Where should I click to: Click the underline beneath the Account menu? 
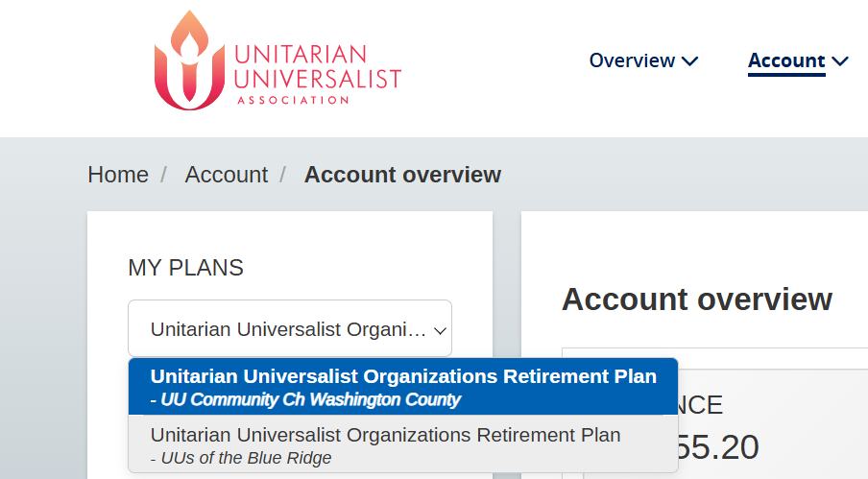click(x=786, y=75)
